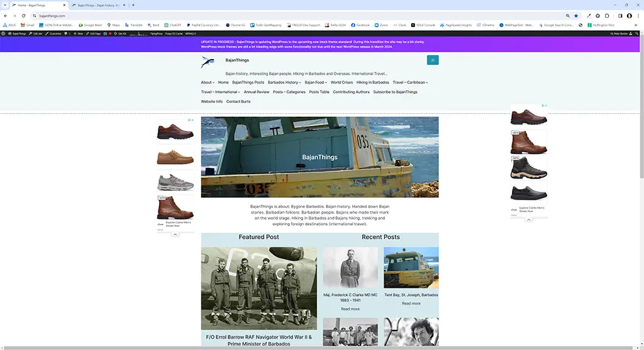644x350 pixels.
Task: Toggle the browser side panel icon
Action: tap(620, 16)
